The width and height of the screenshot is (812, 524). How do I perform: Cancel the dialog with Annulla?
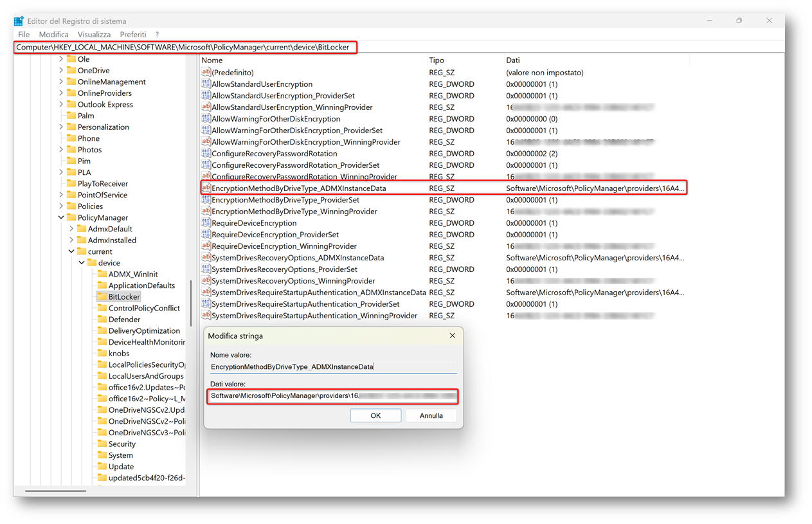pyautogui.click(x=431, y=415)
